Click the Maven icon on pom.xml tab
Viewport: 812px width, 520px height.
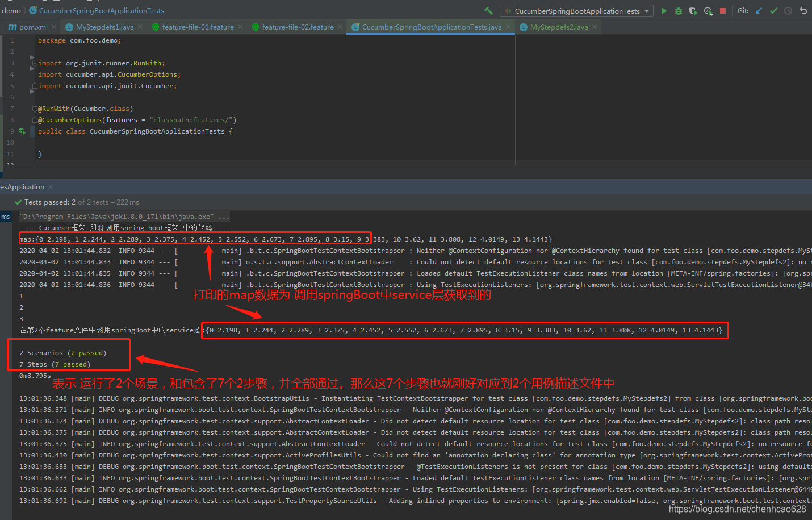pyautogui.click(x=12, y=27)
